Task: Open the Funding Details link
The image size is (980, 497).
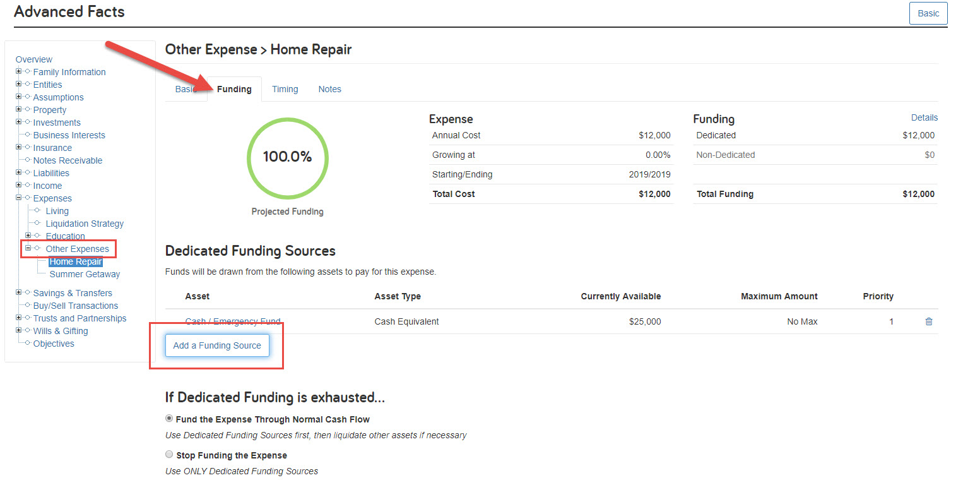Action: tap(924, 117)
